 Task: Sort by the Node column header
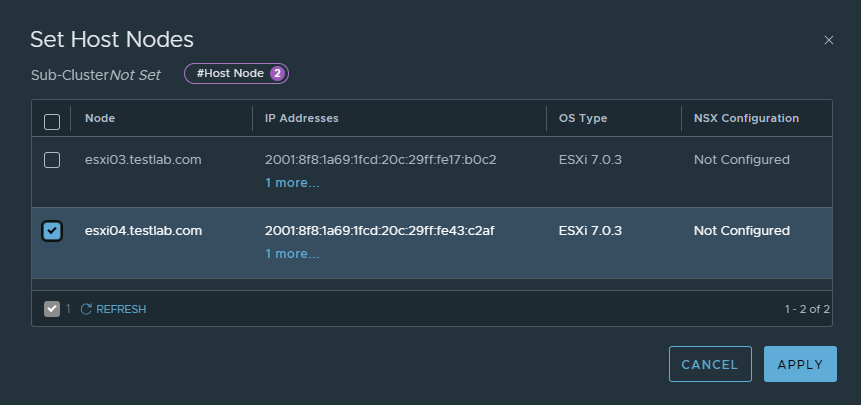pyautogui.click(x=100, y=118)
